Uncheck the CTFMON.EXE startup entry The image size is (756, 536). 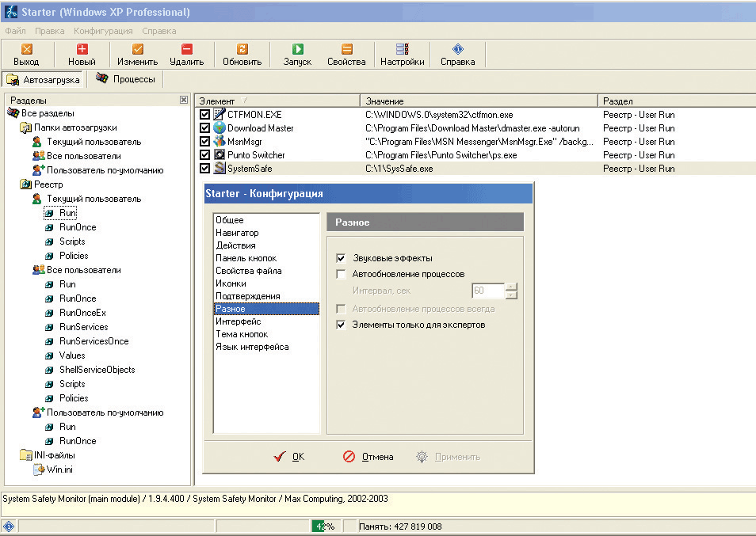point(205,115)
